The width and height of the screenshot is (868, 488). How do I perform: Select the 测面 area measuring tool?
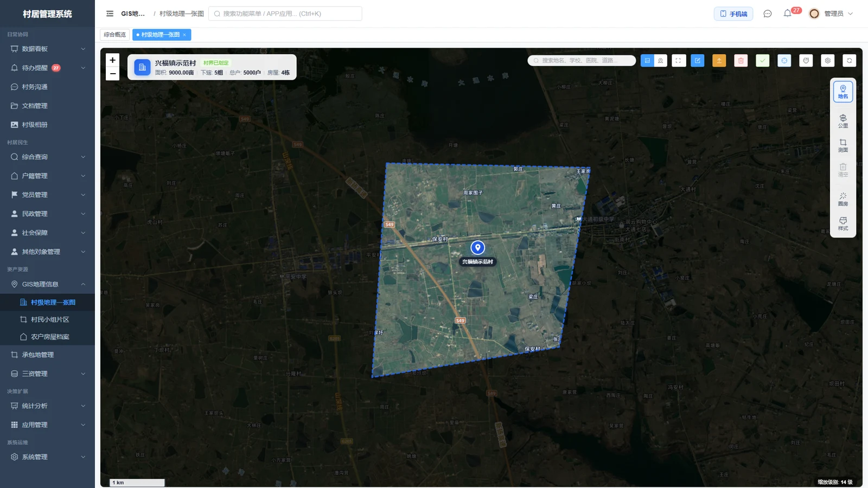[843, 145]
